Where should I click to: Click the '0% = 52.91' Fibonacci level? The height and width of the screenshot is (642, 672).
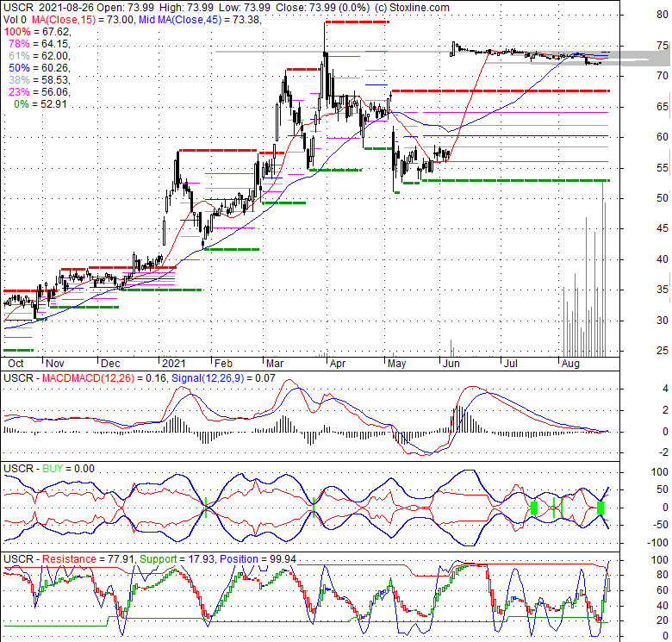[x=40, y=104]
